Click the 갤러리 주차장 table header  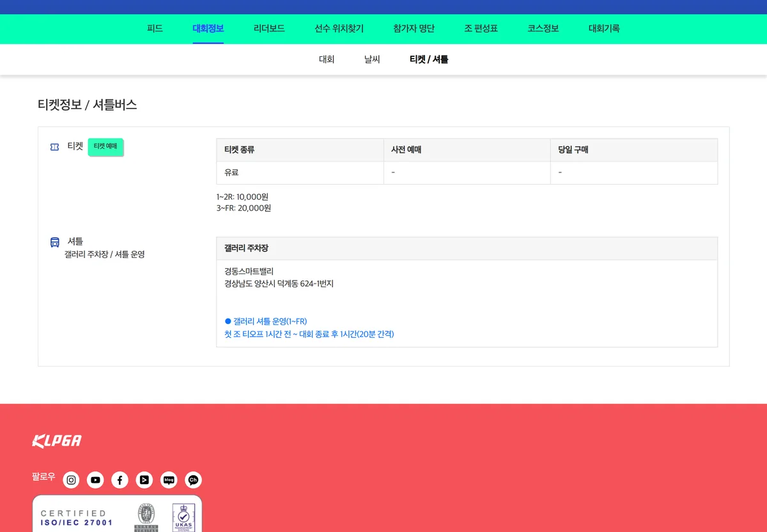pyautogui.click(x=467, y=248)
